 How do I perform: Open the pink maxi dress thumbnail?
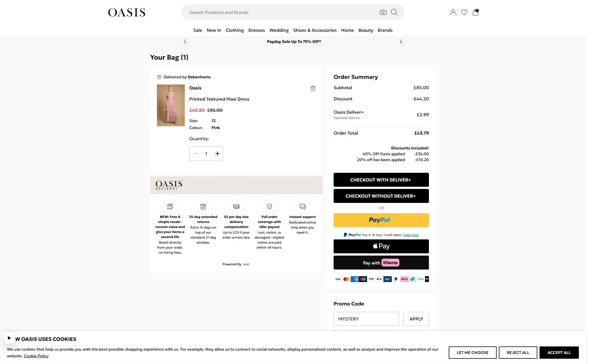tap(171, 105)
